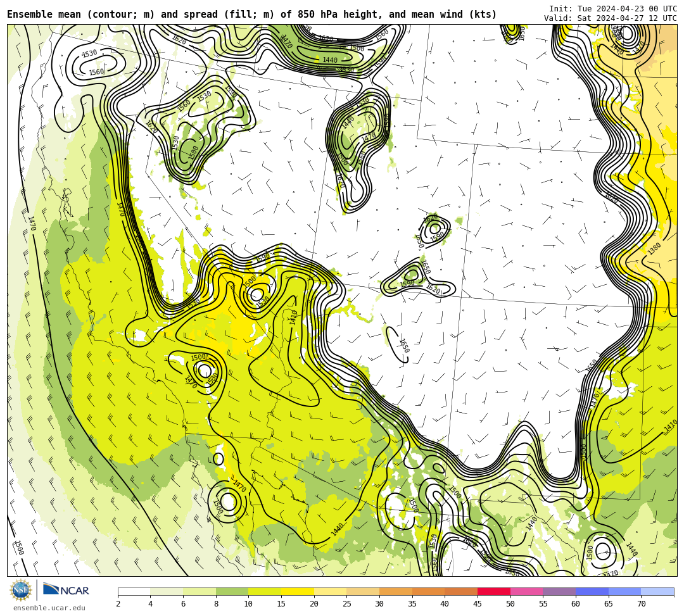Click the white 2-4 colorbar swatch

[134, 591]
